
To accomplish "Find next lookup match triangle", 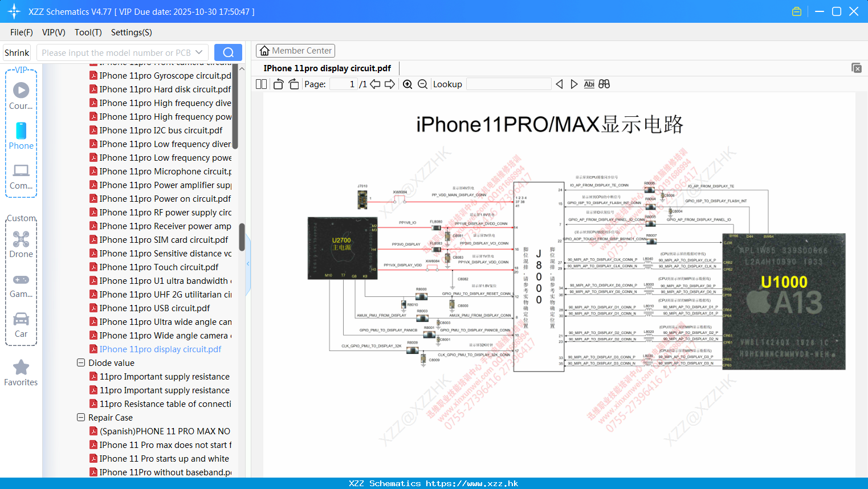I will tap(574, 84).
